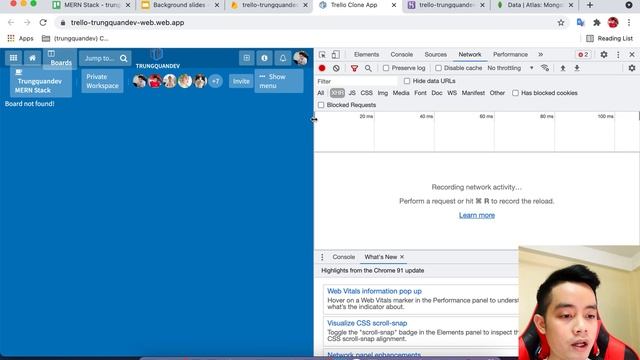640x360 pixels.
Task: Click the create board plus icon
Action: pyautogui.click(x=247, y=58)
